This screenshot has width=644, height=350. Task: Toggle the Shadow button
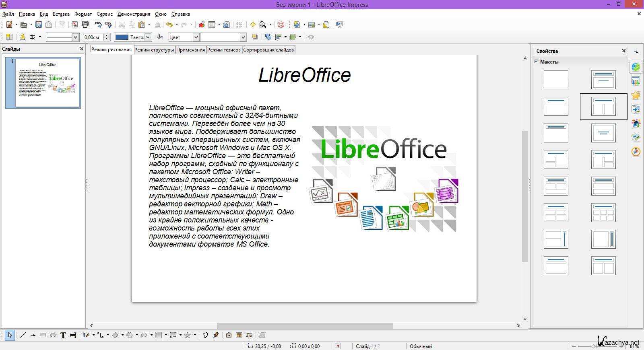[254, 37]
